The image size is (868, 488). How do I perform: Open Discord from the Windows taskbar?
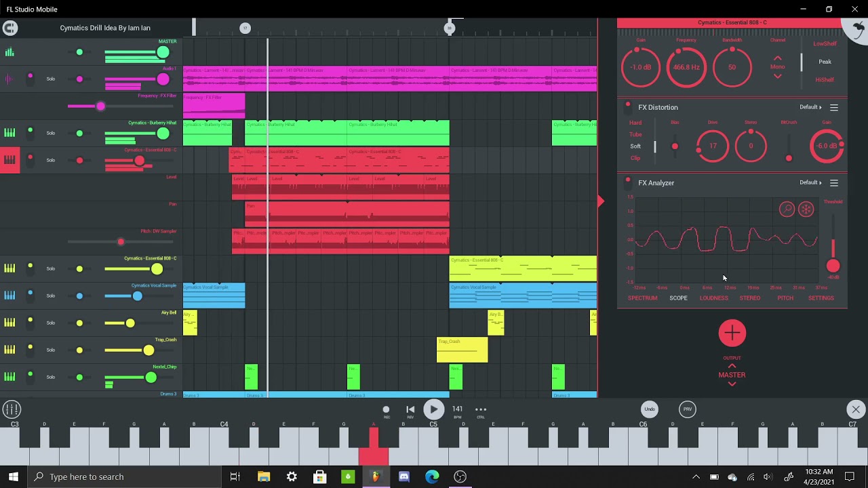(x=404, y=477)
